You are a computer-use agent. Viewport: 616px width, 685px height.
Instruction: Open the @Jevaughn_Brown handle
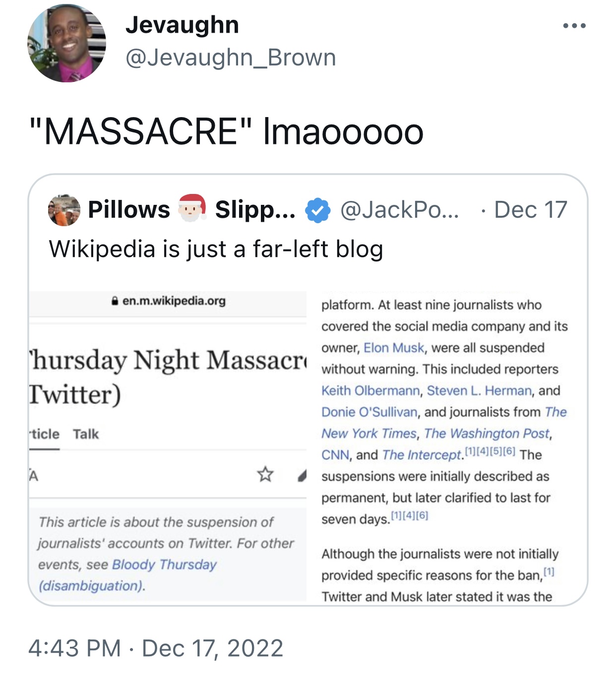point(231,58)
